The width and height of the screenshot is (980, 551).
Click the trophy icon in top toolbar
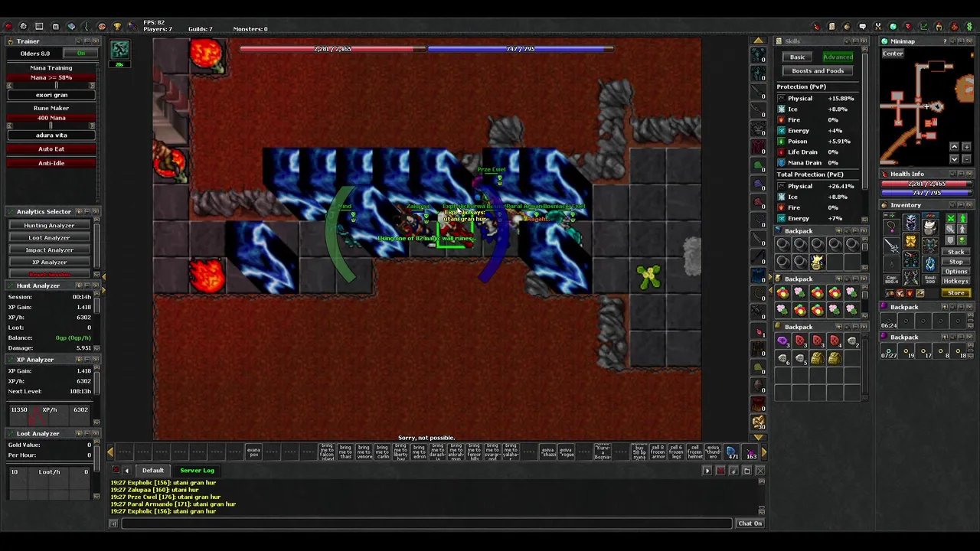[x=117, y=27]
